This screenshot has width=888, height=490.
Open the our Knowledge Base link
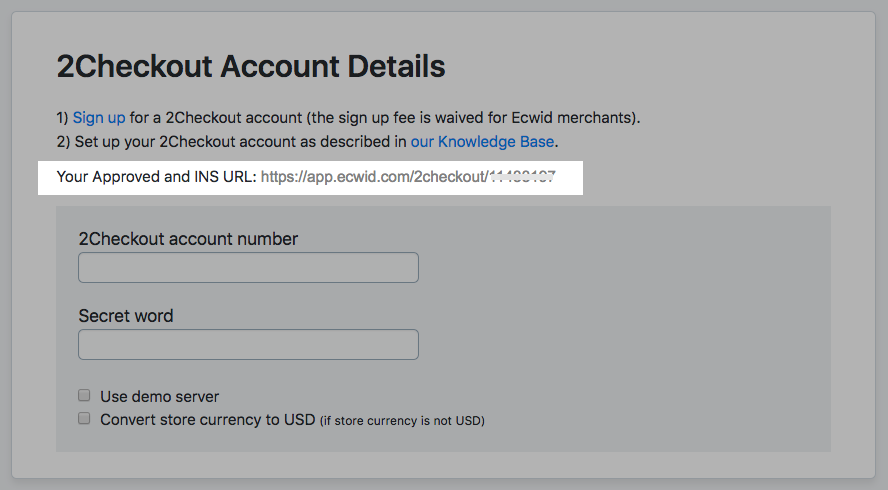pyautogui.click(x=482, y=142)
